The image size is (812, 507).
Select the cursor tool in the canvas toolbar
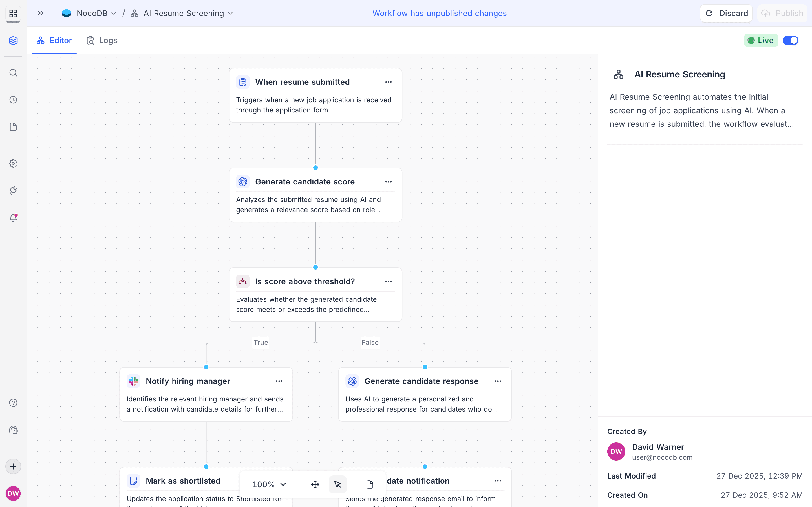coord(337,484)
